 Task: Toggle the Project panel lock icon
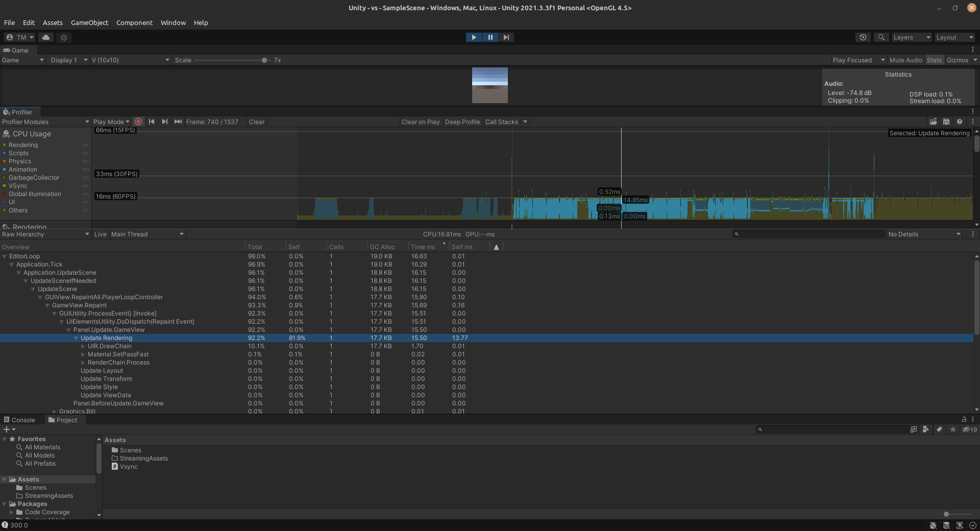pyautogui.click(x=964, y=420)
